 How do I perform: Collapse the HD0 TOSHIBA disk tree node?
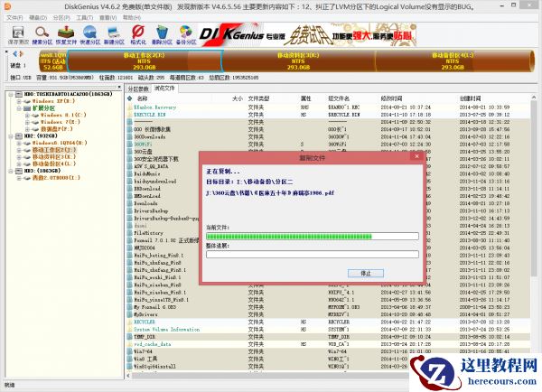(11, 94)
